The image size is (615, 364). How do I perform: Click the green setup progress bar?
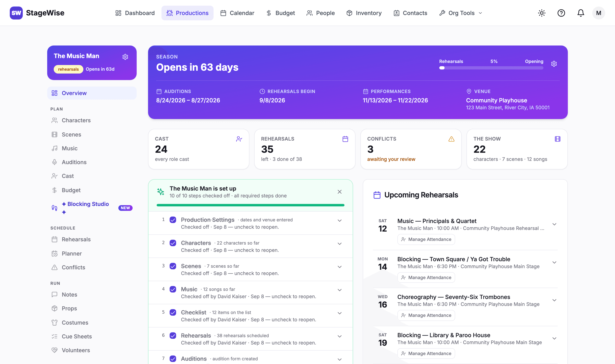point(250,205)
